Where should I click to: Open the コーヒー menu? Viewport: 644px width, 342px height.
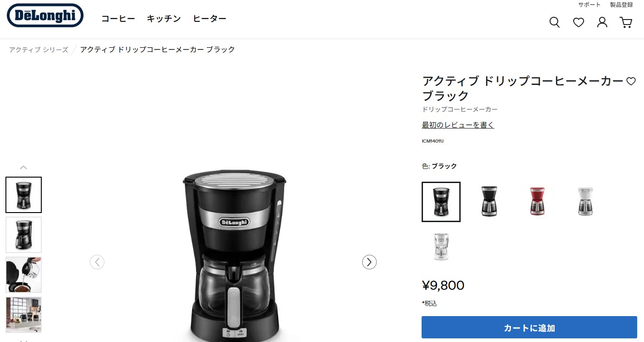[118, 19]
